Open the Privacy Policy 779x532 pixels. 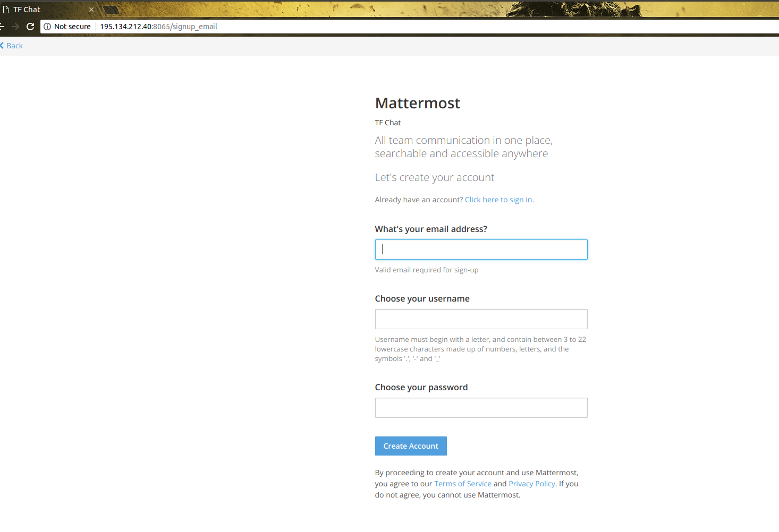click(531, 483)
